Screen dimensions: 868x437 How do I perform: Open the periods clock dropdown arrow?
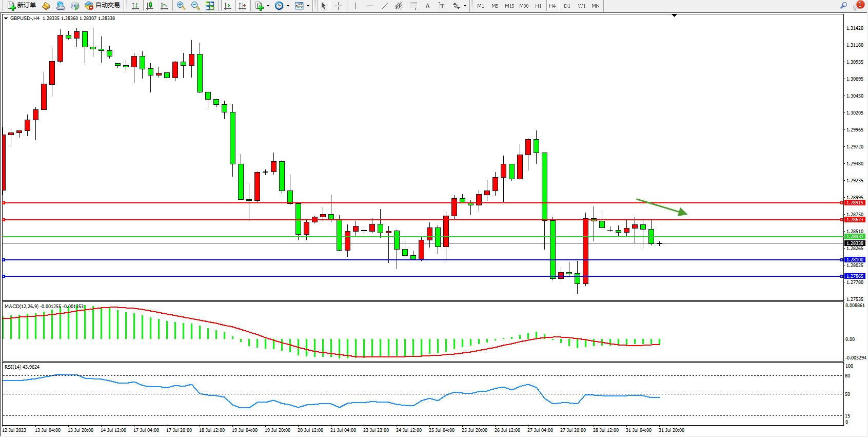(288, 6)
